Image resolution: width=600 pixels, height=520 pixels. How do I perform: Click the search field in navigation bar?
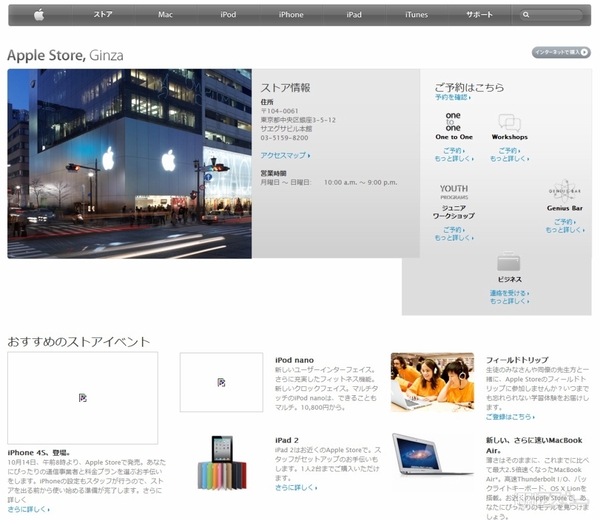[551, 15]
